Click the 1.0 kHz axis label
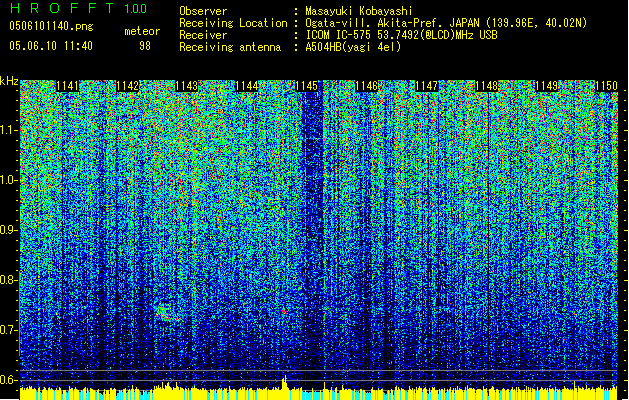The image size is (629, 400). click(8, 180)
